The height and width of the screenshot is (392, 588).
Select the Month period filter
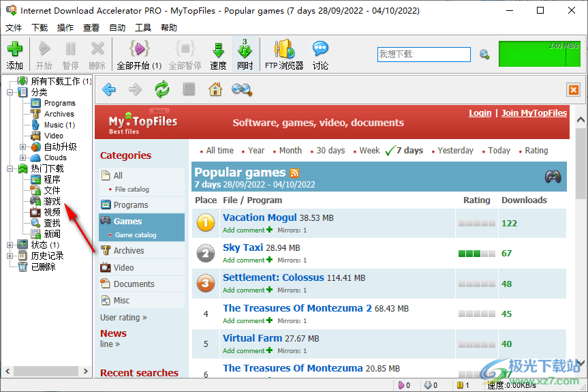[290, 151]
